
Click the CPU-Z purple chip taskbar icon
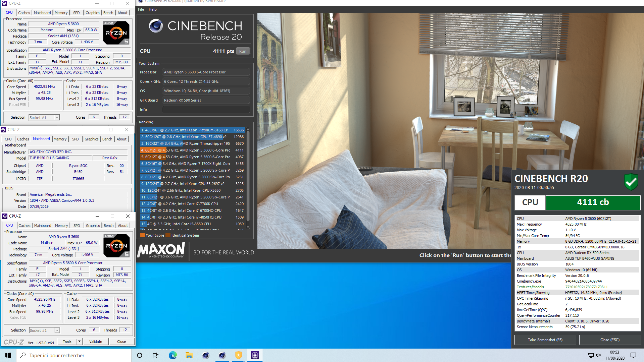click(255, 355)
